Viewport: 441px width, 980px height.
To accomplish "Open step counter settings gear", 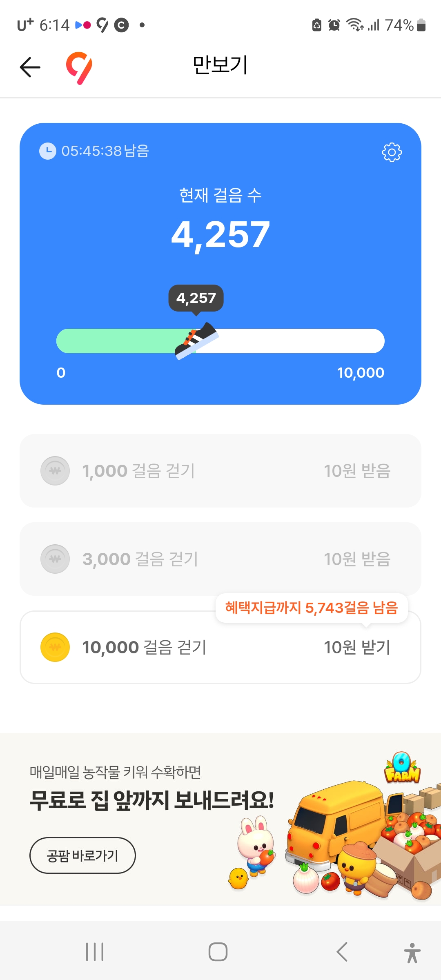I will tap(392, 152).
